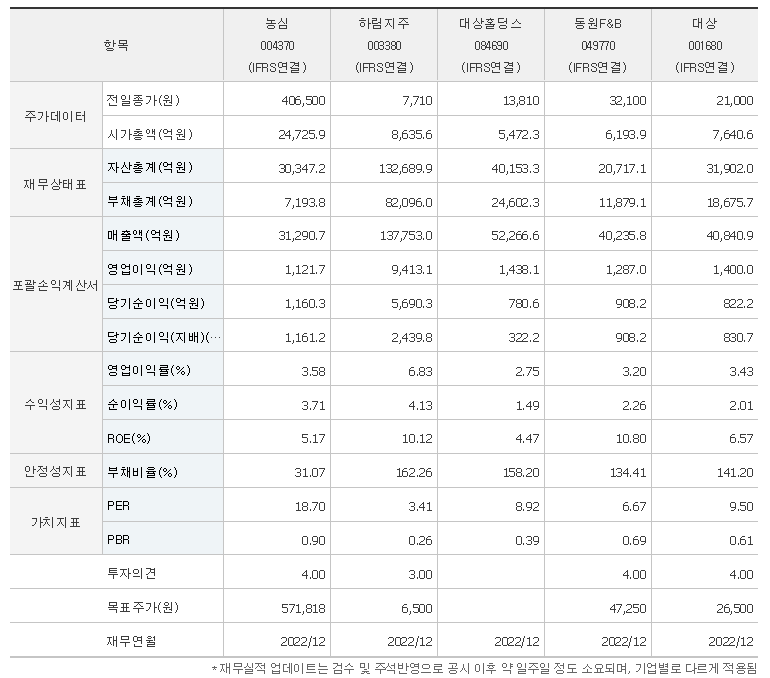The image size is (770, 678).
Task: Click the 전일종가(원) row label
Action: click(x=143, y=100)
